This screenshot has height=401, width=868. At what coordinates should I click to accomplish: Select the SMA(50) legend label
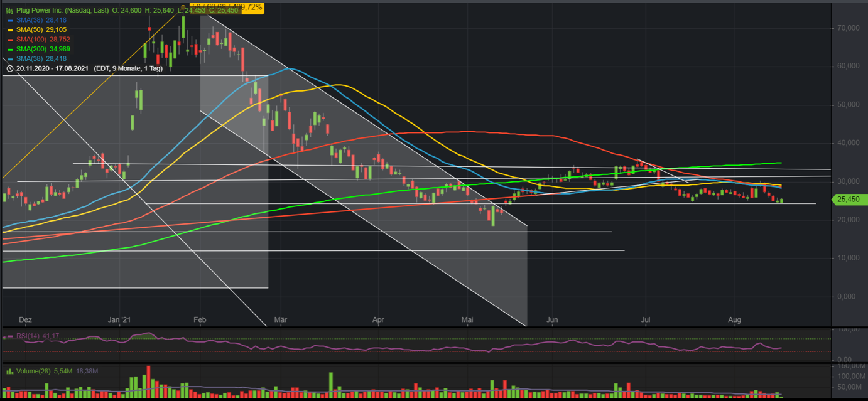point(30,29)
